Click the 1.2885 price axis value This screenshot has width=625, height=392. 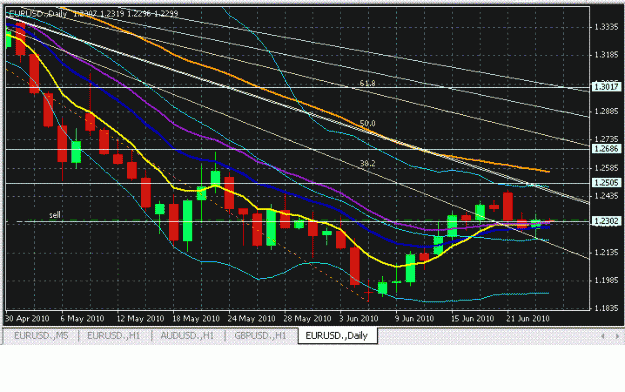pyautogui.click(x=606, y=111)
